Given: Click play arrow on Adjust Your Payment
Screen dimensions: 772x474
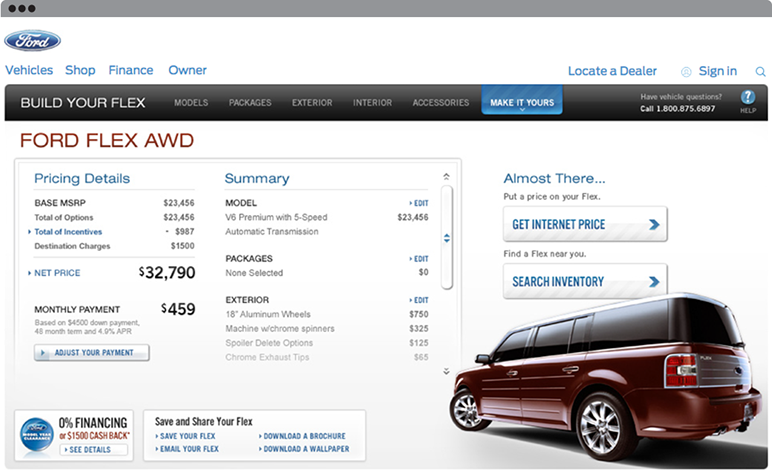Looking at the screenshot, I should click(x=42, y=353).
